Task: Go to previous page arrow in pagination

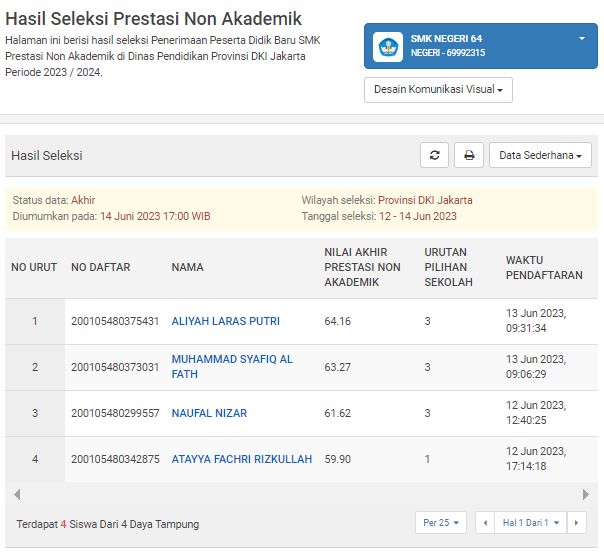Action: (x=485, y=523)
